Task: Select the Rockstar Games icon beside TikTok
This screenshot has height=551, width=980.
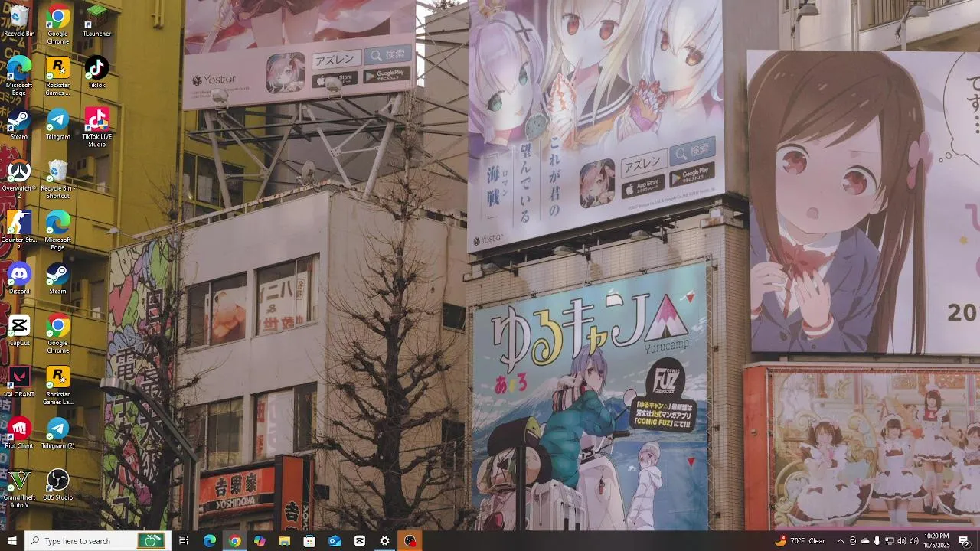Action: (57, 76)
